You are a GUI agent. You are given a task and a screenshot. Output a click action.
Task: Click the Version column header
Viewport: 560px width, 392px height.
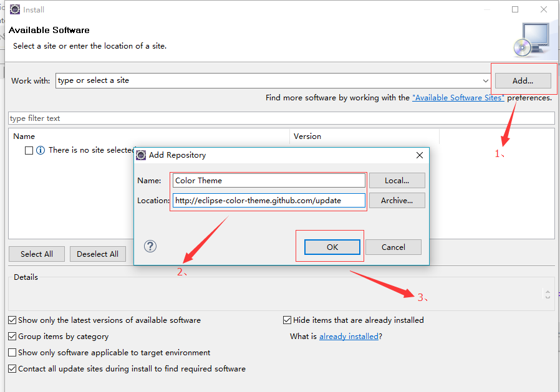click(x=364, y=136)
